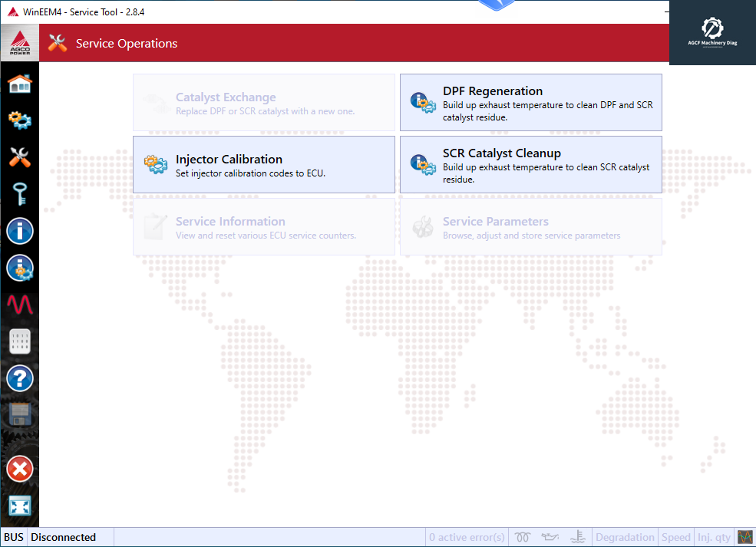Toggle fullscreen with the arrows icon

point(20,506)
